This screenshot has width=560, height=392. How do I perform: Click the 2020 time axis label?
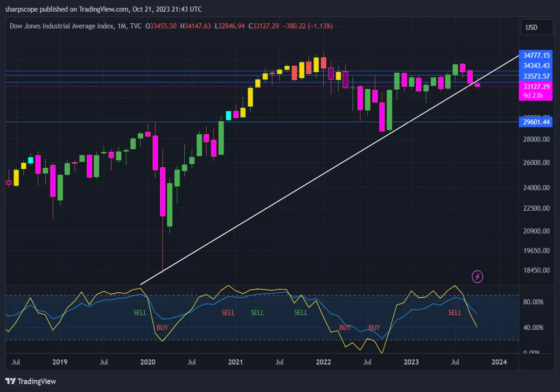pyautogui.click(x=148, y=362)
